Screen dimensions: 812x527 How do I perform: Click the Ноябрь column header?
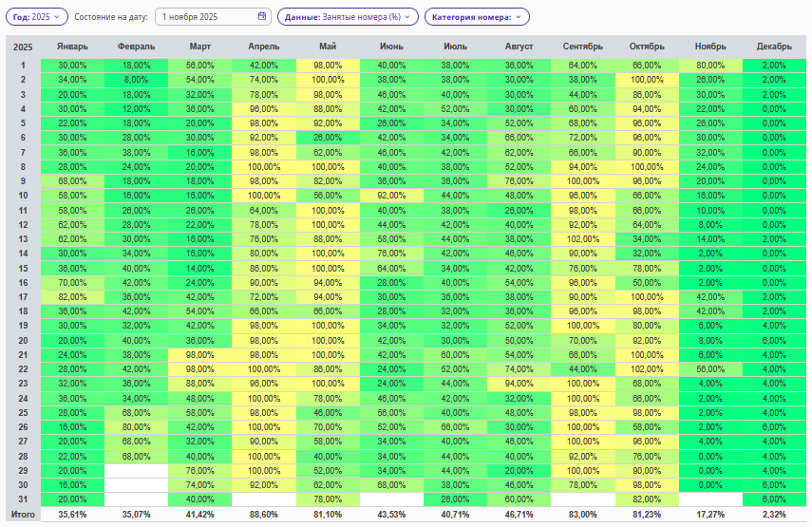coord(710,47)
